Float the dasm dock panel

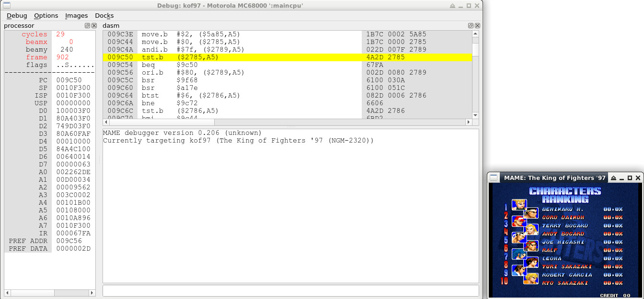click(471, 25)
